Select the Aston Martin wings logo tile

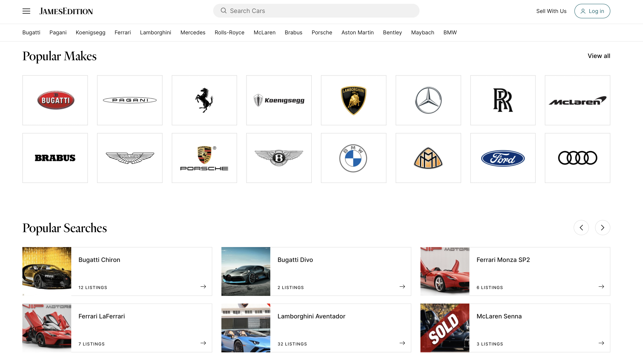130,158
